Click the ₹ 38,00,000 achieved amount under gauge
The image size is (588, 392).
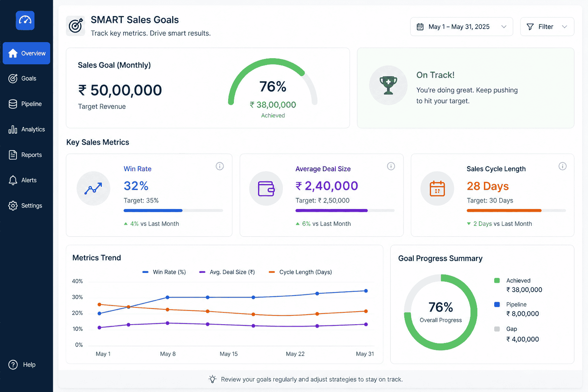[273, 105]
